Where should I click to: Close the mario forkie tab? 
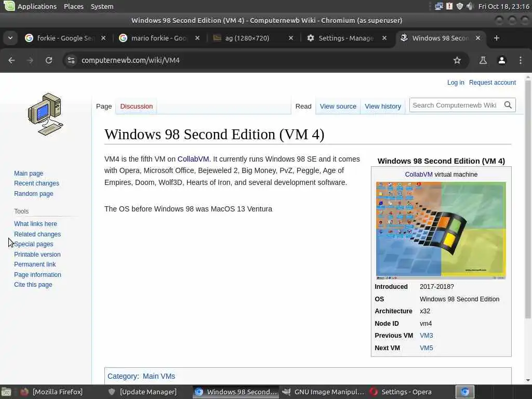point(197,38)
